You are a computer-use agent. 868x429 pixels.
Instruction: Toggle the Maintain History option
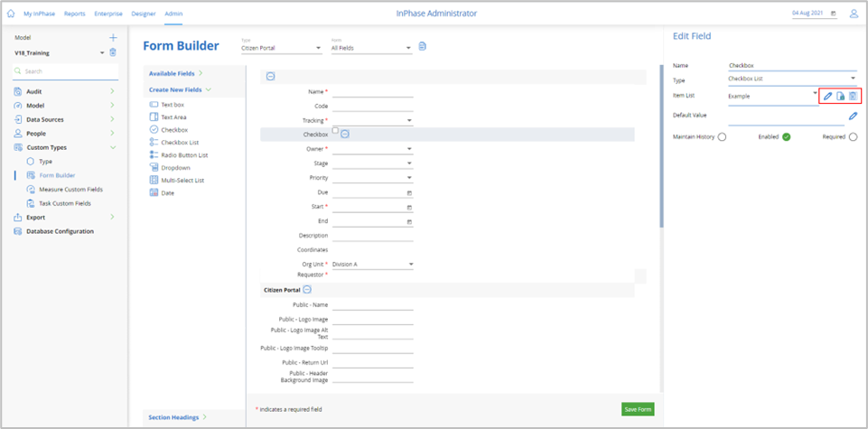pyautogui.click(x=722, y=137)
